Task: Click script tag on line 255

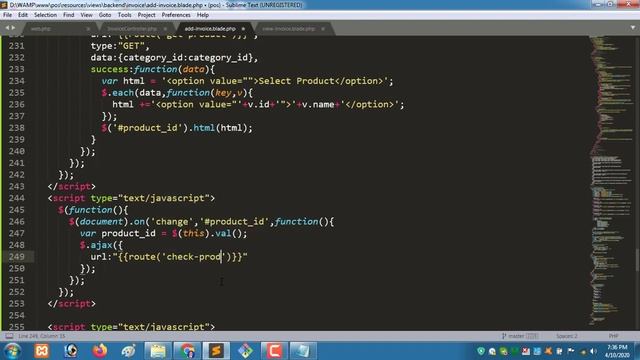Action: (131, 327)
